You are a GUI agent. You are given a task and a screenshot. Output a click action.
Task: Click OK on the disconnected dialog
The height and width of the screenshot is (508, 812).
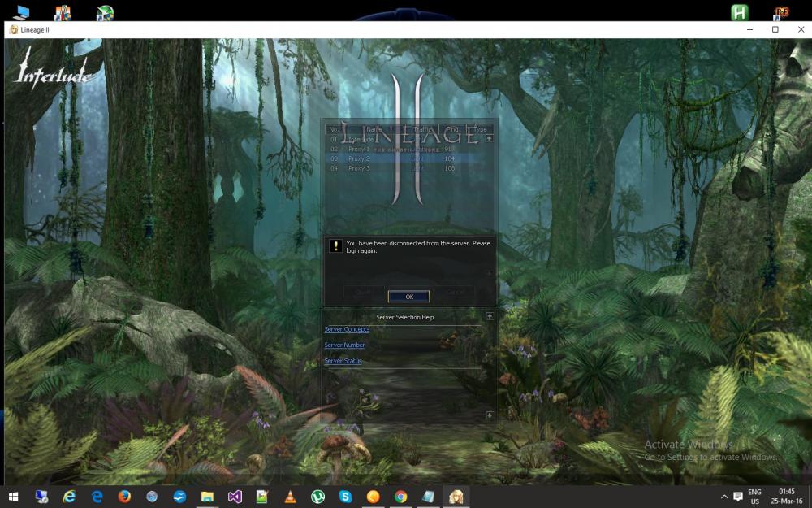click(x=408, y=297)
